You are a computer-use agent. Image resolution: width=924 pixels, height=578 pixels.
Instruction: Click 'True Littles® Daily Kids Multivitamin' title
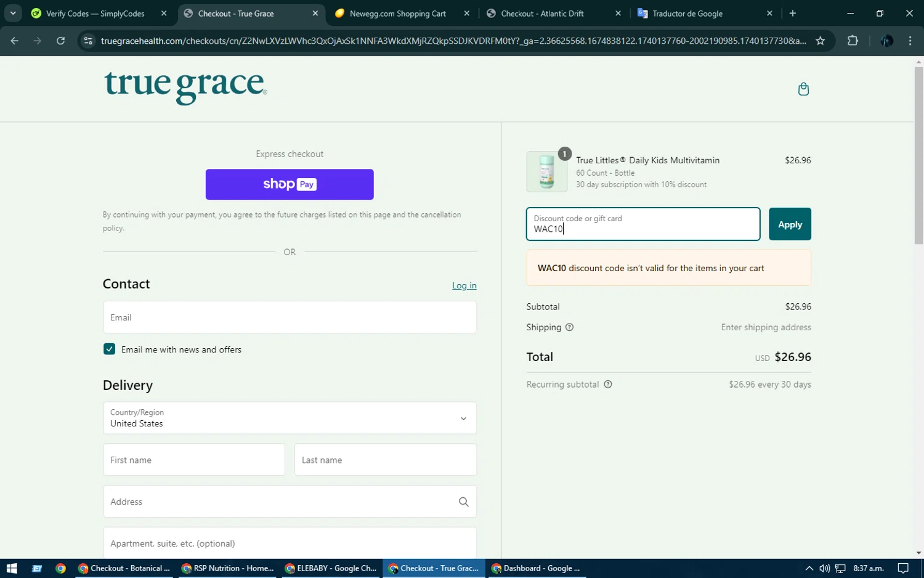pyautogui.click(x=647, y=160)
